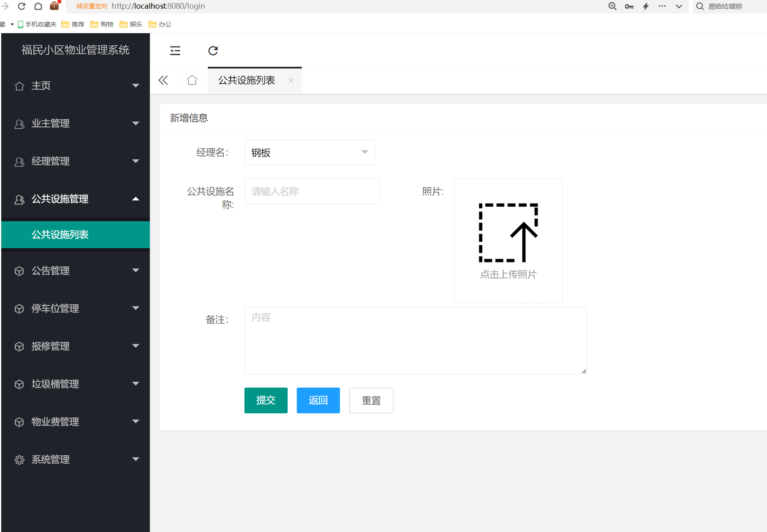Click the 公共设施名称 input field
The height and width of the screenshot is (532, 767).
[312, 191]
